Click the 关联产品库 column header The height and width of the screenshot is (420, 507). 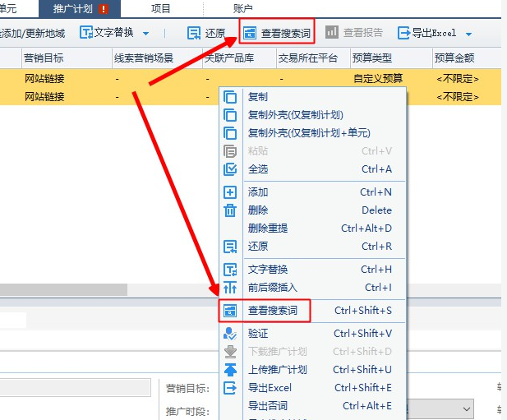coord(239,58)
